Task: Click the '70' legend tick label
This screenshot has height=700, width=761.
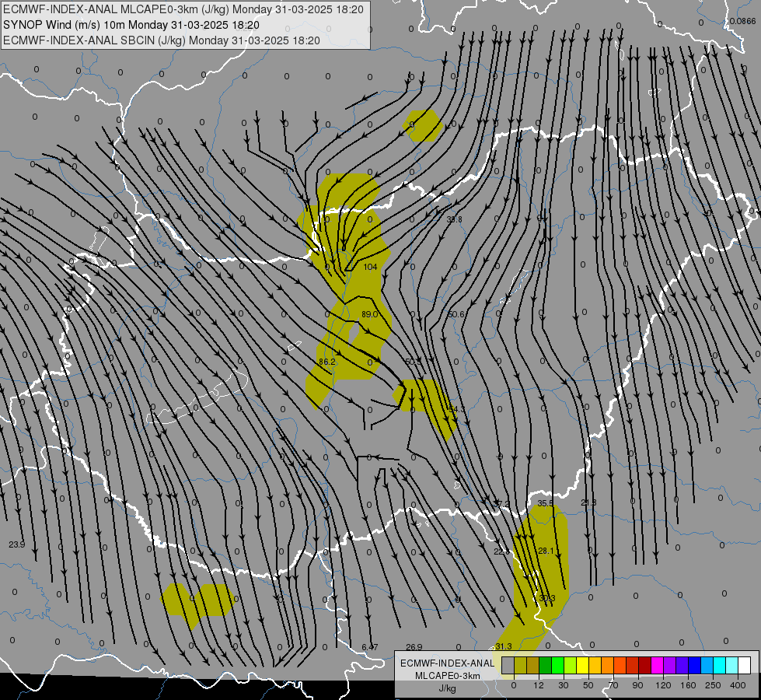Action: 613,685
